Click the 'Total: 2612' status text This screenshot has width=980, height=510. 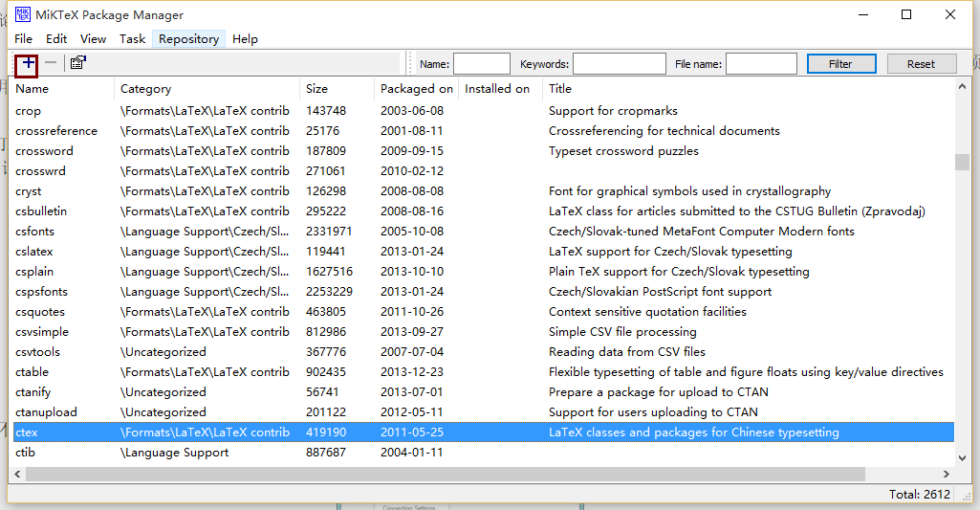[x=920, y=495]
